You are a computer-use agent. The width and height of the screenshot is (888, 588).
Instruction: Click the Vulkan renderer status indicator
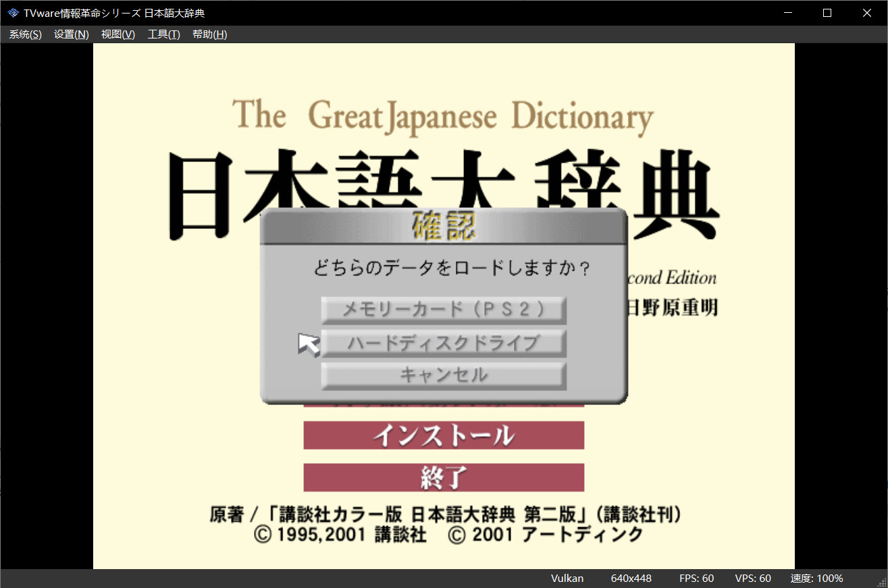pyautogui.click(x=567, y=579)
